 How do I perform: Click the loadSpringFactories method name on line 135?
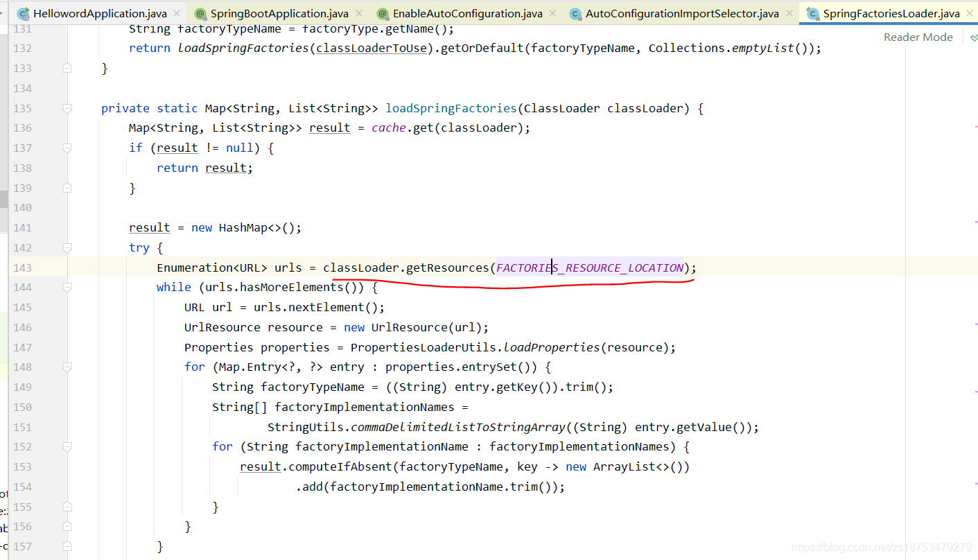coord(451,108)
